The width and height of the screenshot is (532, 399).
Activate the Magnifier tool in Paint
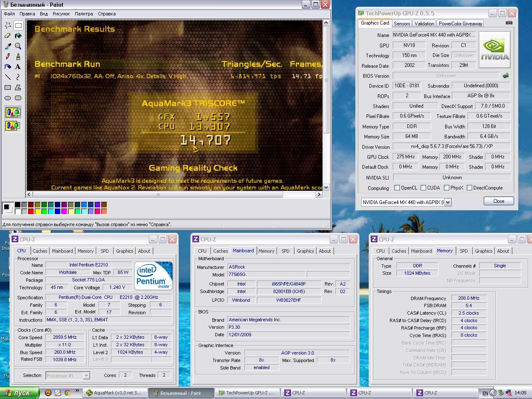pyautogui.click(x=18, y=46)
